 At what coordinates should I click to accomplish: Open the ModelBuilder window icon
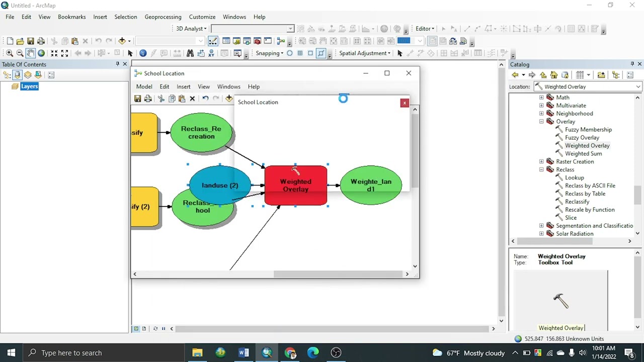click(281, 41)
